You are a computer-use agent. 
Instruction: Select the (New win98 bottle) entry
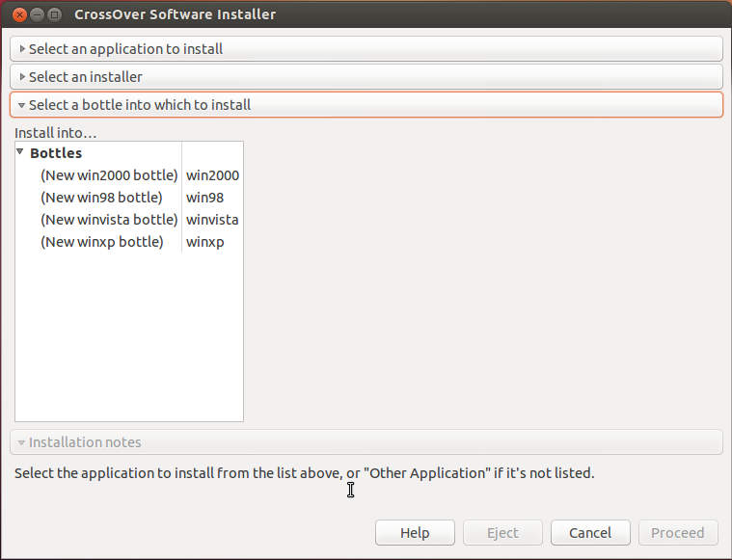pos(101,198)
